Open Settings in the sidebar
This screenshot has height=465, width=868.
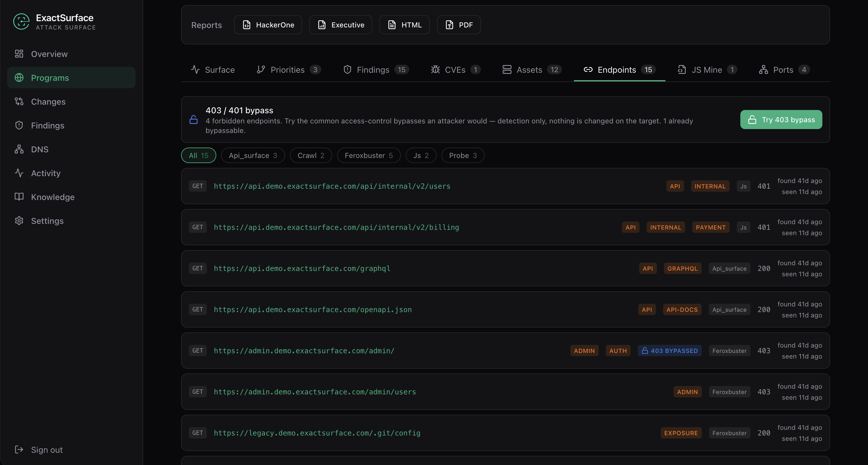[71, 221]
